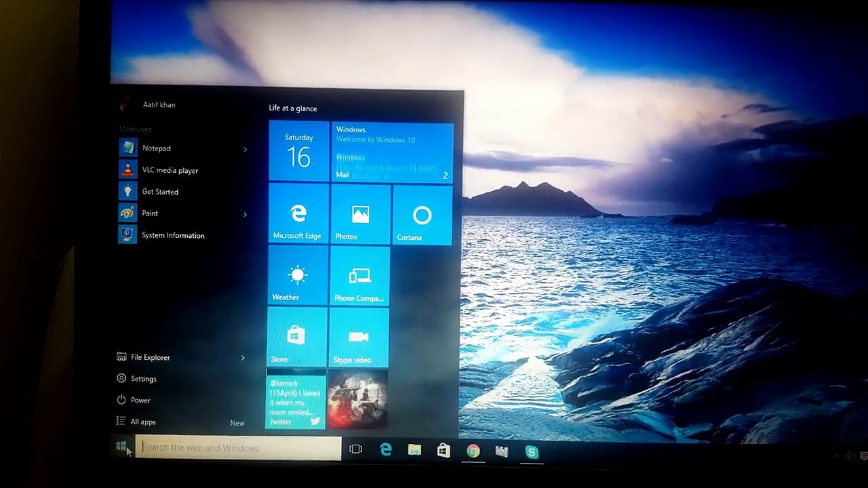Screen dimensions: 868x488
Task: Open the Photos tile
Action: click(360, 214)
